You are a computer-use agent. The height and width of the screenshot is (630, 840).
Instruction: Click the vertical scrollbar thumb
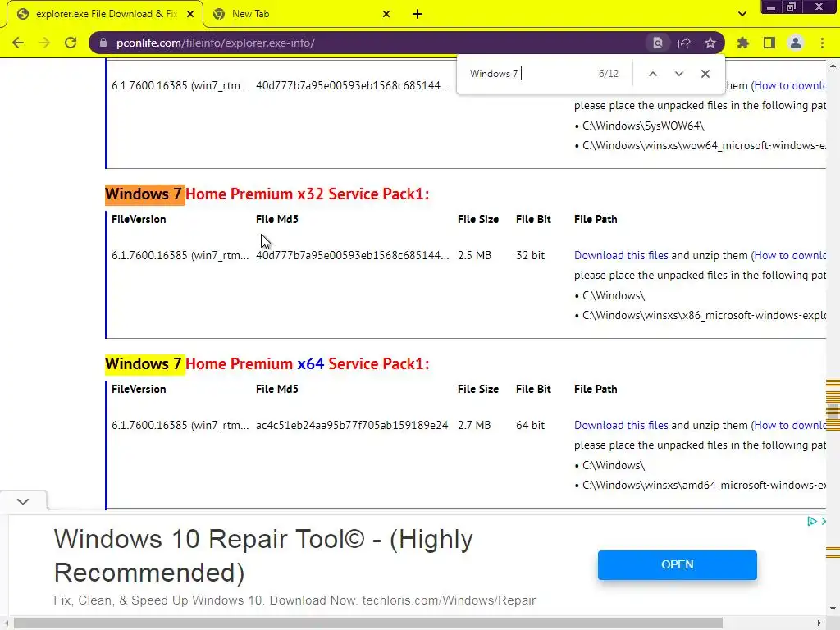833,412
